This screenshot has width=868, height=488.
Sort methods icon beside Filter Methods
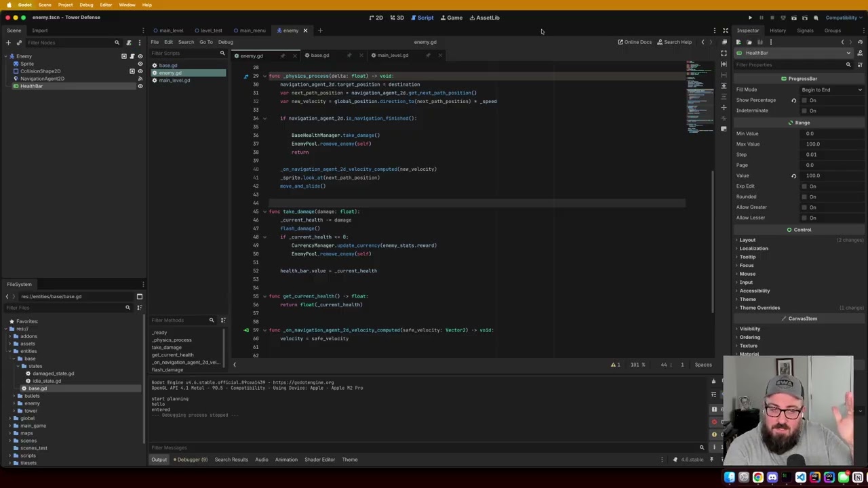(222, 320)
